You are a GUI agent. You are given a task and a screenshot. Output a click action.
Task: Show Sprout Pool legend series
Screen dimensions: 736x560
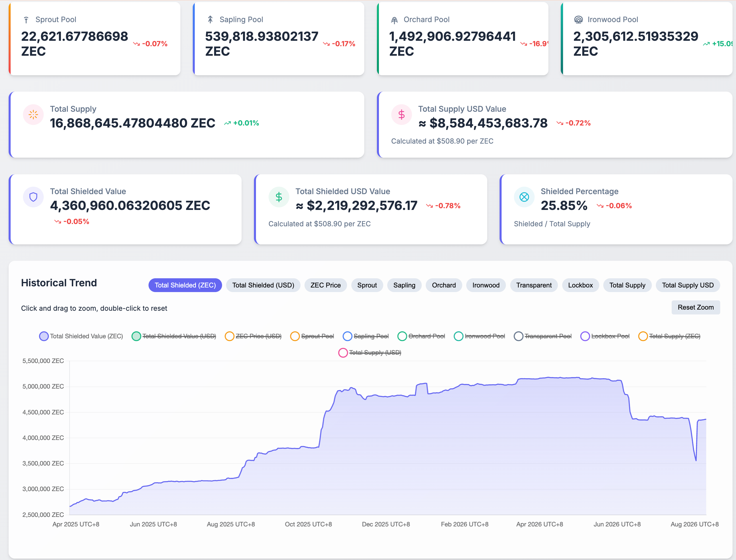coord(312,336)
